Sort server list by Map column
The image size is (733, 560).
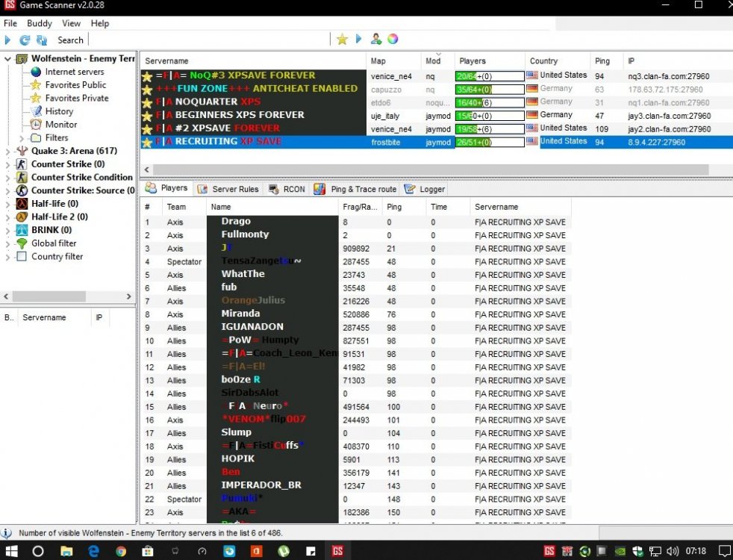point(393,60)
